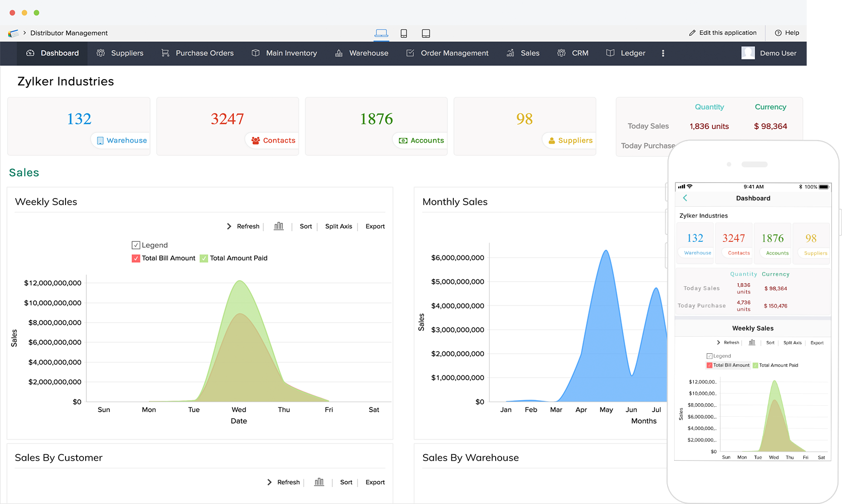Uncheck Total Bill Amount series

(x=136, y=258)
